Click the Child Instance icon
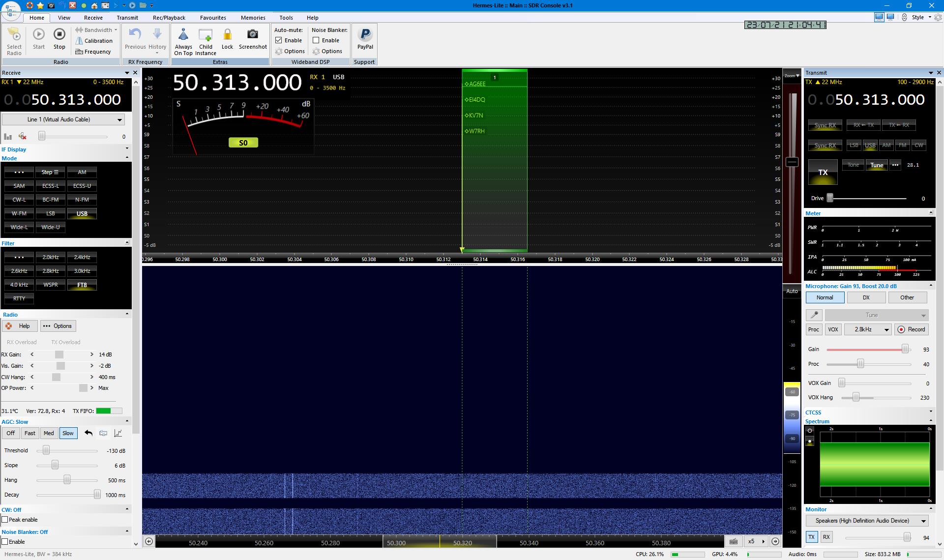 pos(206,34)
